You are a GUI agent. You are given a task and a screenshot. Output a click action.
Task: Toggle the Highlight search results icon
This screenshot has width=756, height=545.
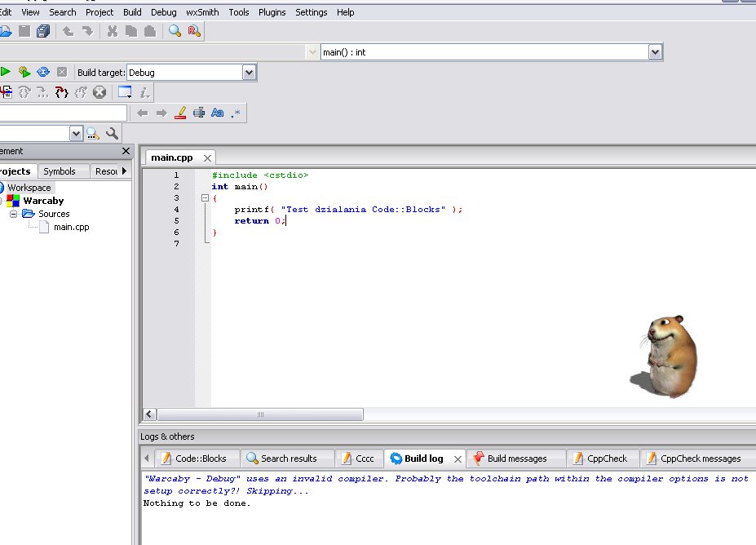(x=180, y=113)
